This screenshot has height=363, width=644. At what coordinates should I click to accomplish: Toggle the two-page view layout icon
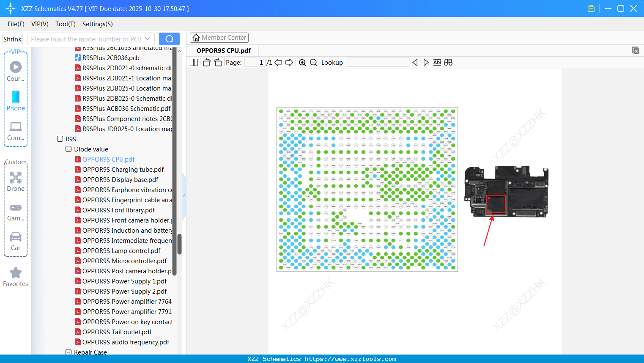click(x=194, y=63)
